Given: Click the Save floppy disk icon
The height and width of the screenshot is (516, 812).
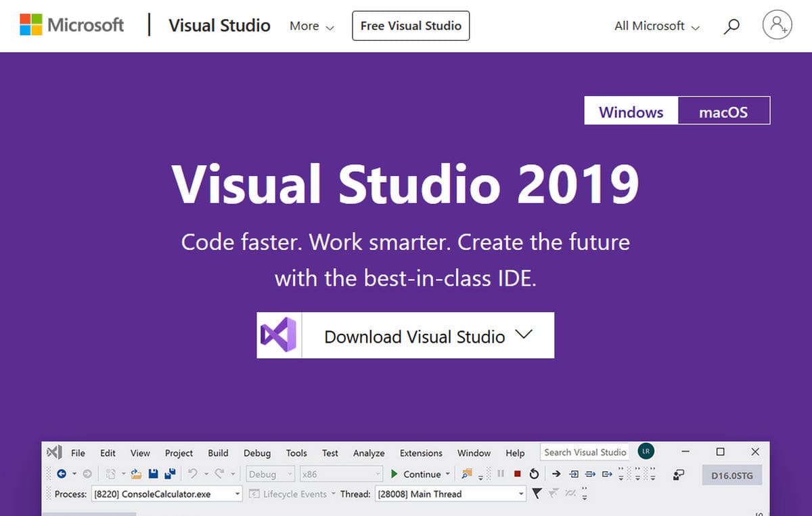Looking at the screenshot, I should click(154, 474).
